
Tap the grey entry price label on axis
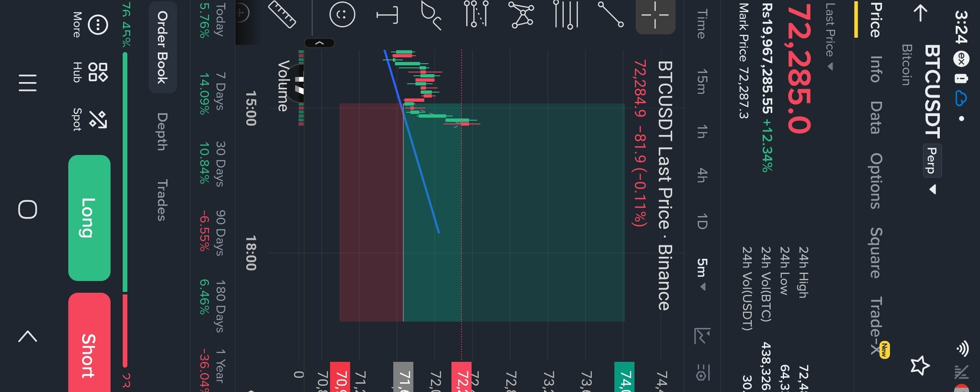403,377
